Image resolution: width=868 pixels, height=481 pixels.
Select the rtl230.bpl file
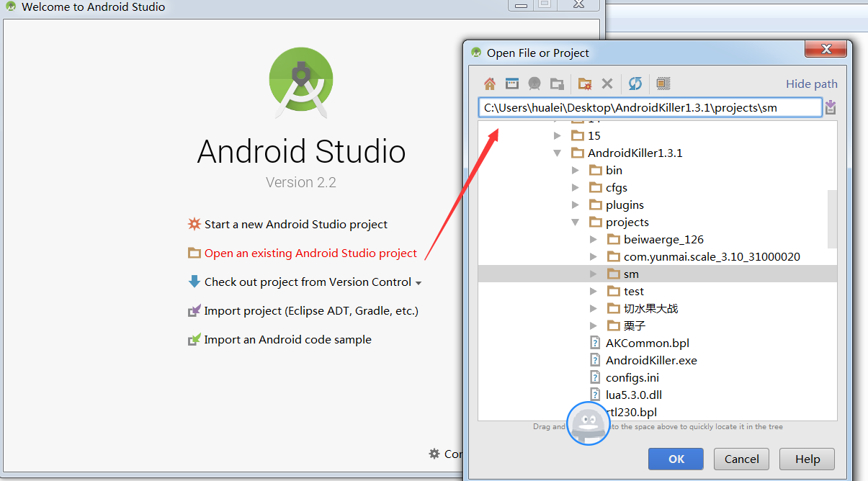click(631, 412)
